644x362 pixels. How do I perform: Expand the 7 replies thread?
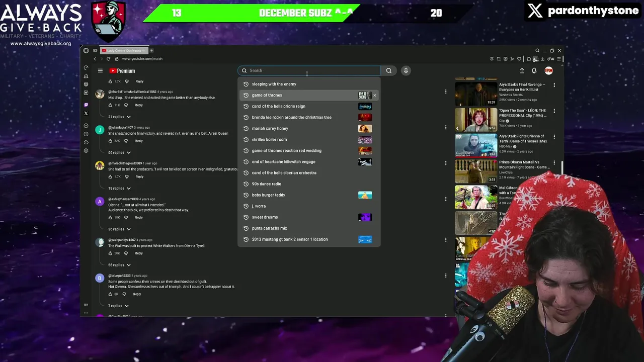[118, 306]
